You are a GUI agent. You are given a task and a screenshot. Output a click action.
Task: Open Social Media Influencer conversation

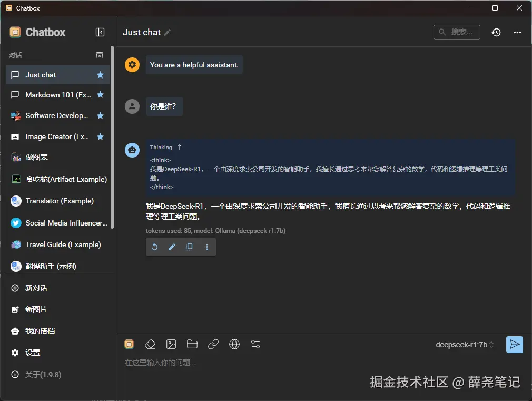pos(58,223)
